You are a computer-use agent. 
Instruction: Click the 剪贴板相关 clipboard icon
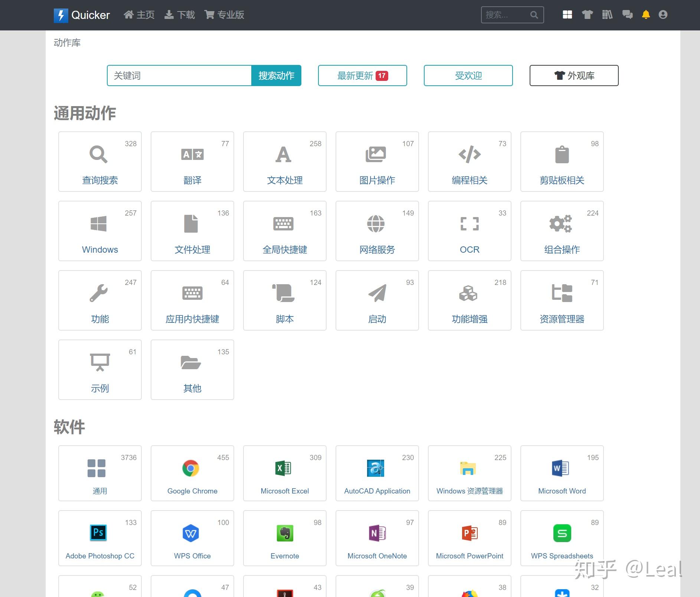562,154
